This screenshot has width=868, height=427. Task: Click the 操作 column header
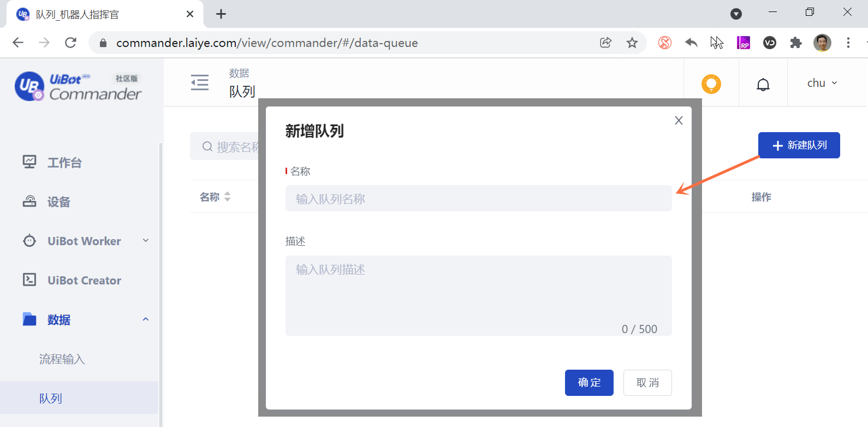tap(762, 197)
